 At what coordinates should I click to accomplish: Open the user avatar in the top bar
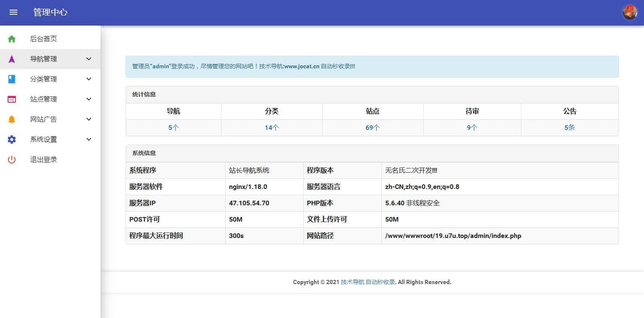coord(629,12)
